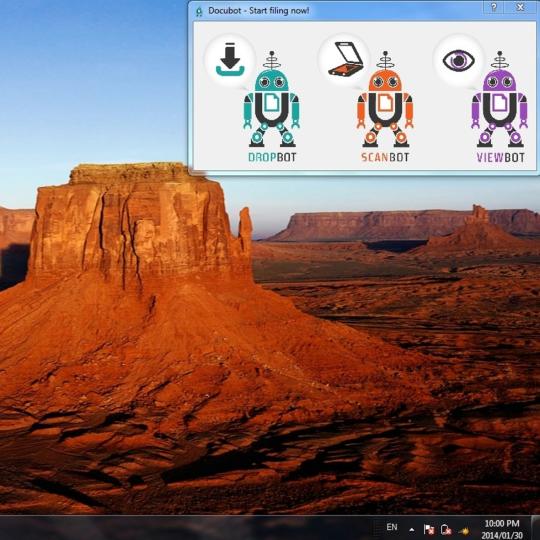Click the power icon with red X
The width and height of the screenshot is (540, 540).
446,529
